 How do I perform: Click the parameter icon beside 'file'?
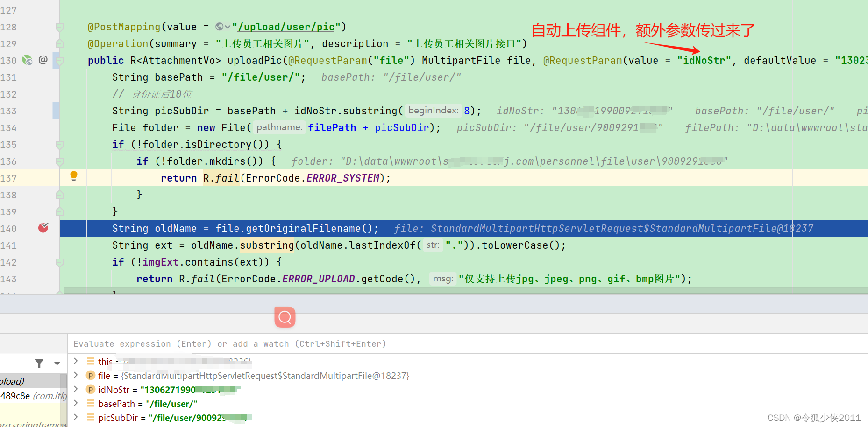coord(91,375)
